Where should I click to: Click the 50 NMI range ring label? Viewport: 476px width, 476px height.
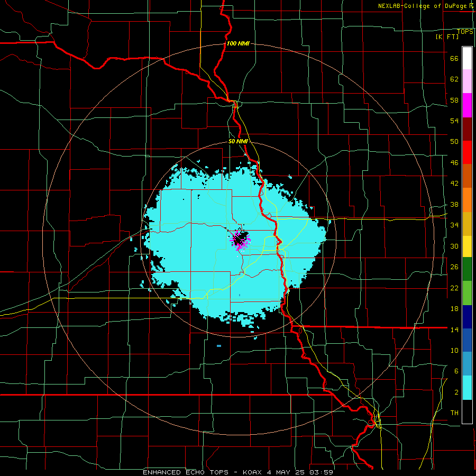point(238,141)
